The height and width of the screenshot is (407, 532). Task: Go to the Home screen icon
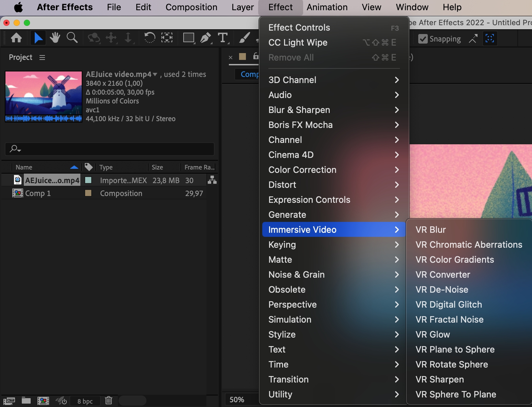tap(16, 38)
